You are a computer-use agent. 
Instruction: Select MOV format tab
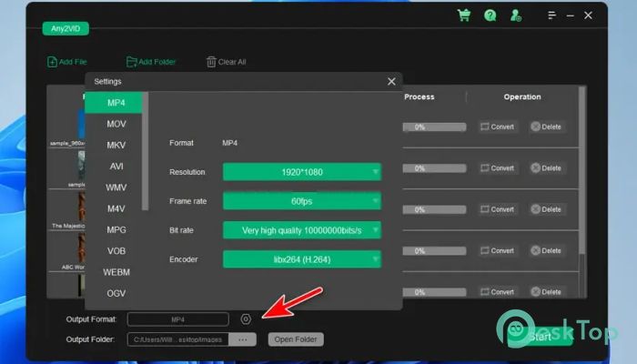click(x=116, y=124)
